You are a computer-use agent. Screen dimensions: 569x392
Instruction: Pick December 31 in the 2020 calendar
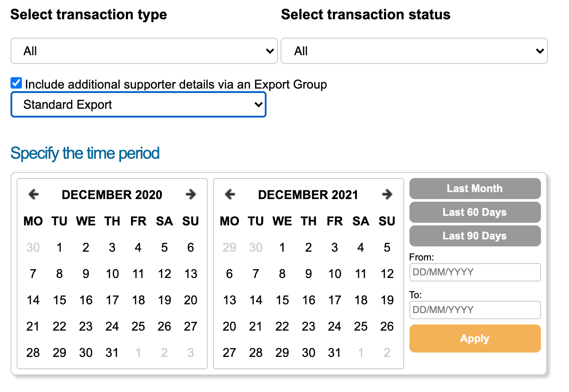coord(112,353)
